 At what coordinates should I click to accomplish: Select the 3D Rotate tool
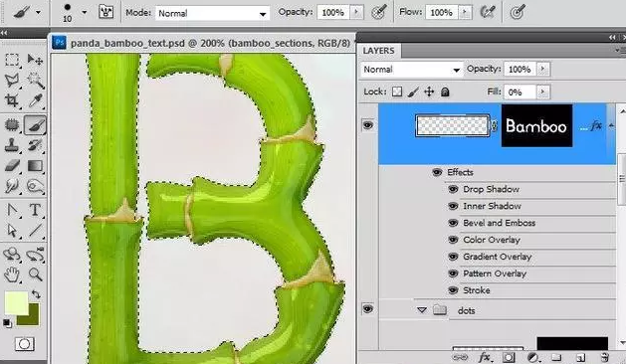[x=12, y=255]
